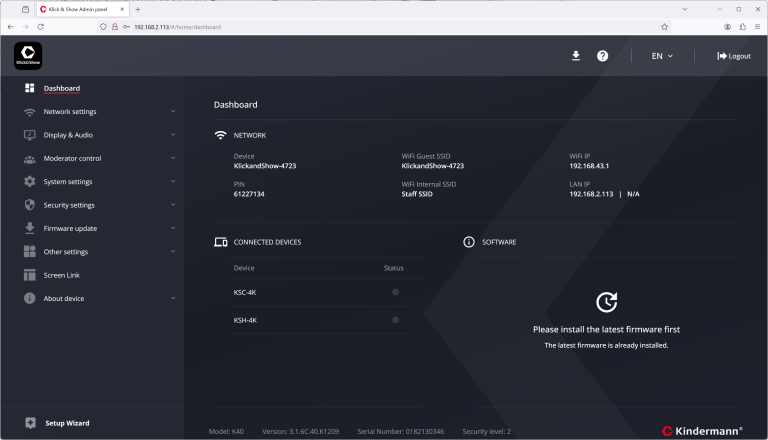The image size is (768, 440).
Task: Click the Setup Wizard link
Action: click(x=67, y=423)
